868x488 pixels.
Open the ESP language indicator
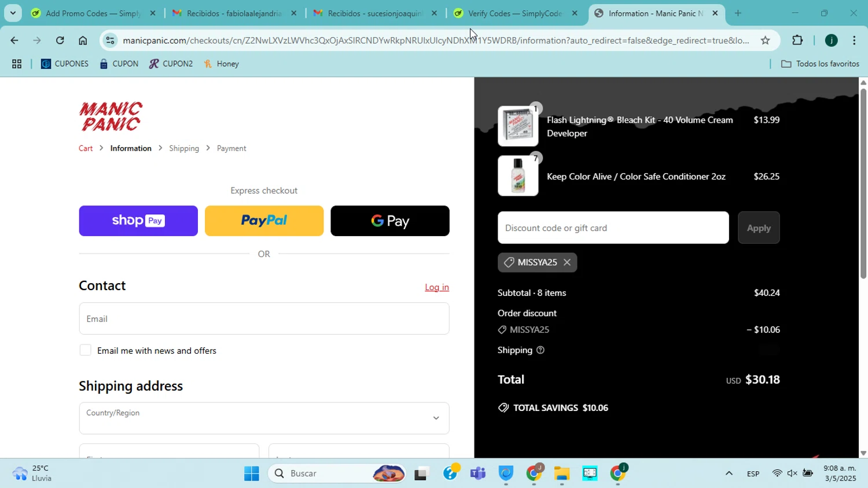coord(753,474)
